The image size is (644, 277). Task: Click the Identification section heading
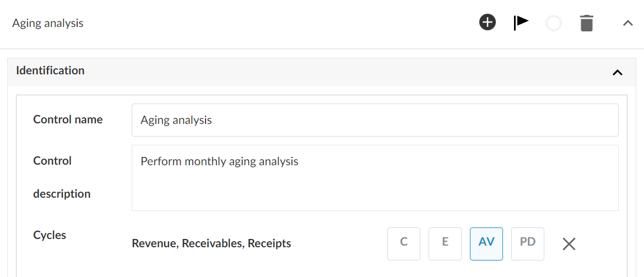click(50, 70)
